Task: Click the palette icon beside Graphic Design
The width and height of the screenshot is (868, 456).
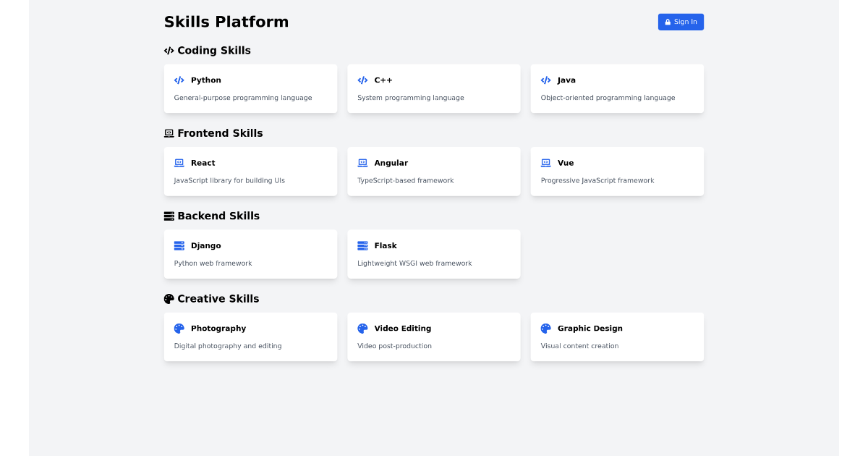Action: coord(546,329)
